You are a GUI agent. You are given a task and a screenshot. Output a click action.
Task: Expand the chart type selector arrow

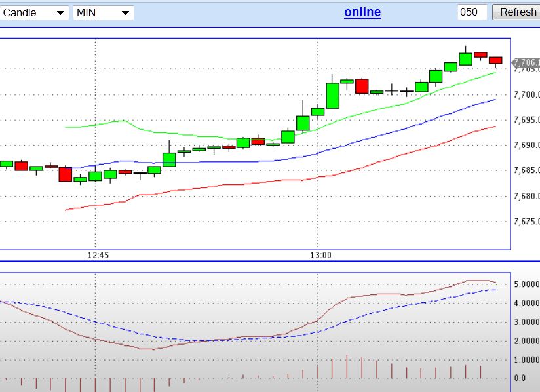point(60,12)
